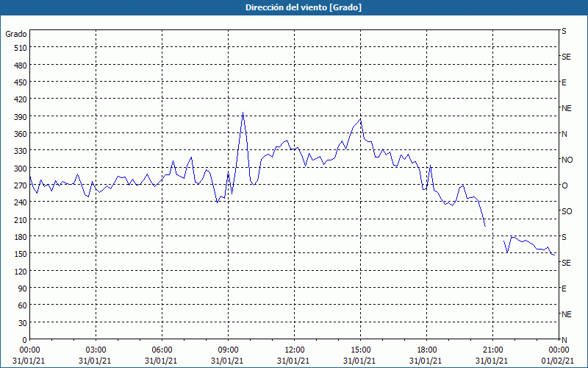This screenshot has width=588, height=368.
Task: Select the "NE" compass label level with 390
Action: tap(566, 108)
